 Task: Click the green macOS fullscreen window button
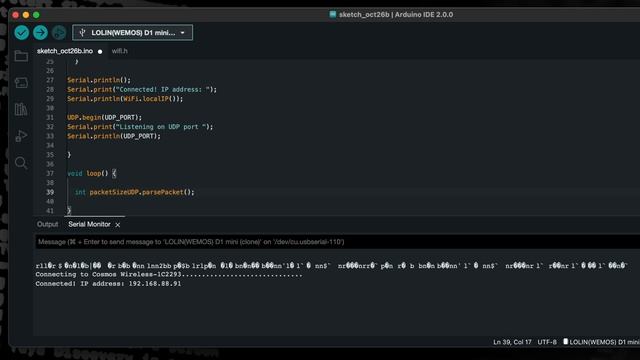36,15
